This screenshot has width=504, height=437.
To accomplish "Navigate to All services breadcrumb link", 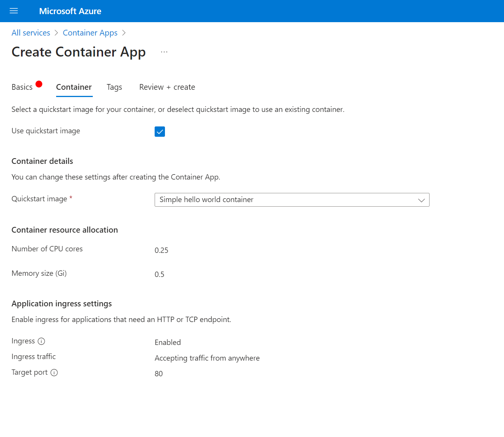I will [31, 33].
